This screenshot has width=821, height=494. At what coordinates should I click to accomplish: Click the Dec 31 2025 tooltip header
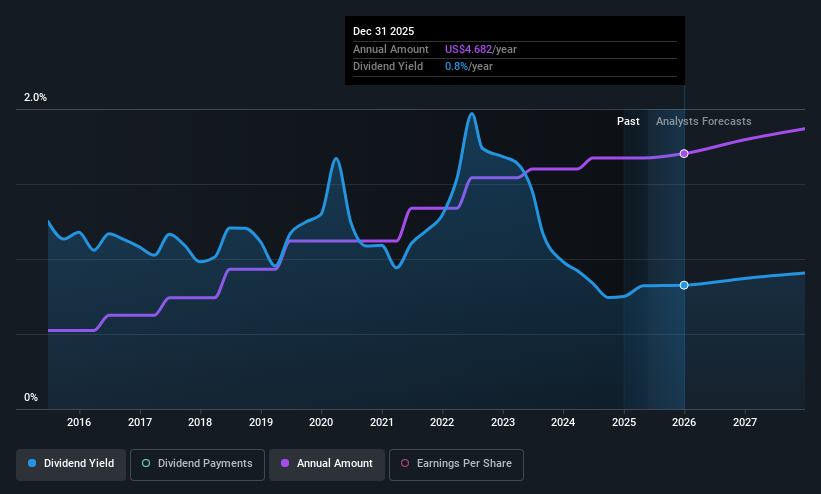coord(383,31)
